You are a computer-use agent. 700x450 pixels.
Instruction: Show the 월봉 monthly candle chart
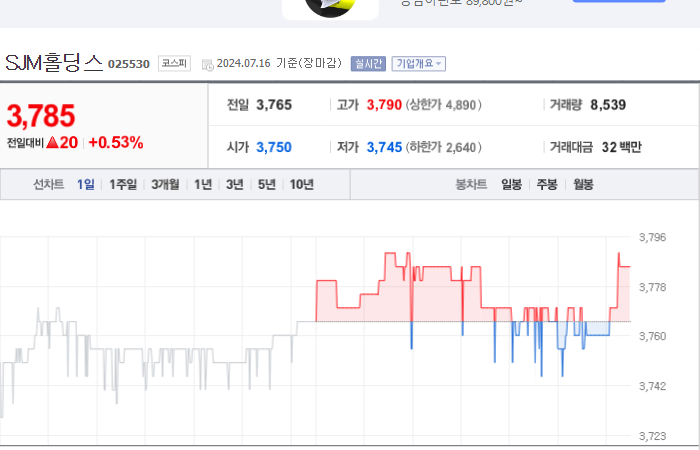pyautogui.click(x=583, y=184)
